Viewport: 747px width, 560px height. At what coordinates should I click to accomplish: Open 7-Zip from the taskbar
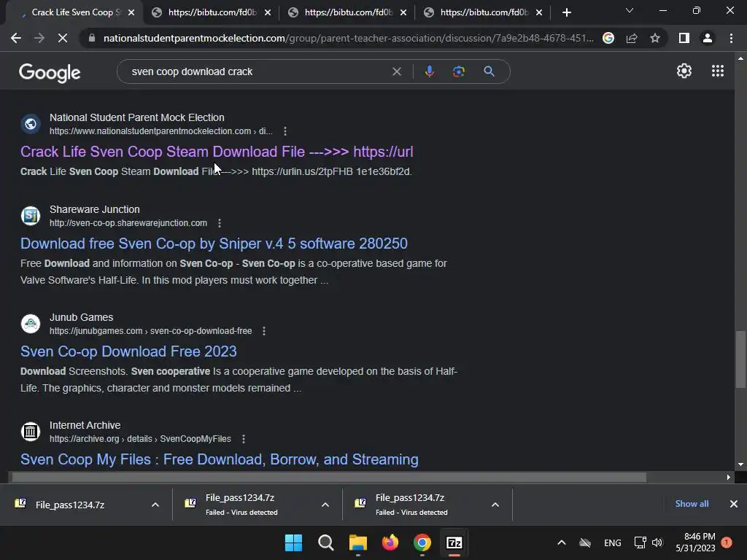click(454, 542)
